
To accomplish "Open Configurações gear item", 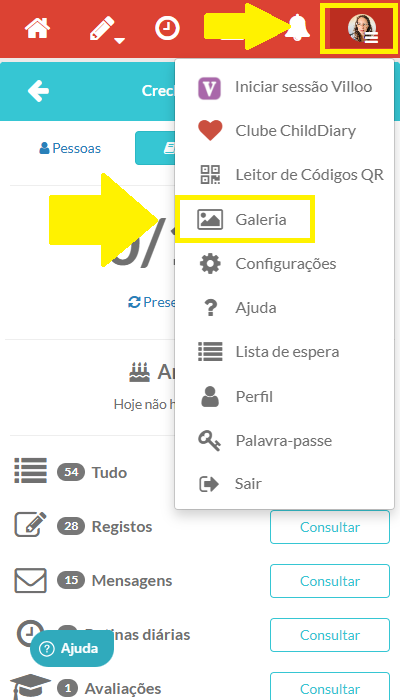I will click(x=284, y=263).
